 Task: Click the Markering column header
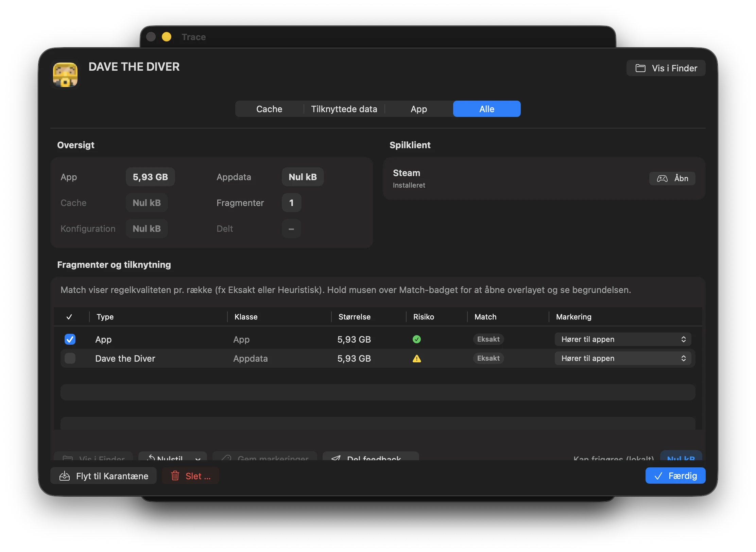coord(573,317)
